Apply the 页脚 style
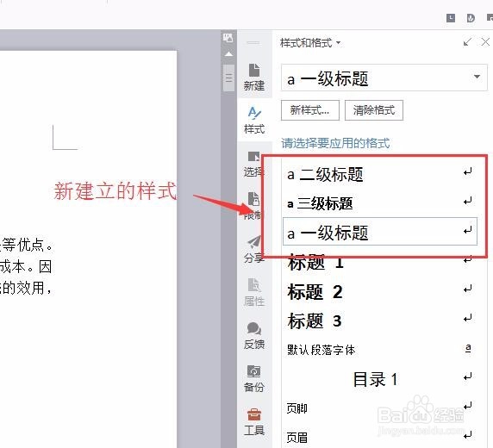493x448 pixels. (x=380, y=408)
